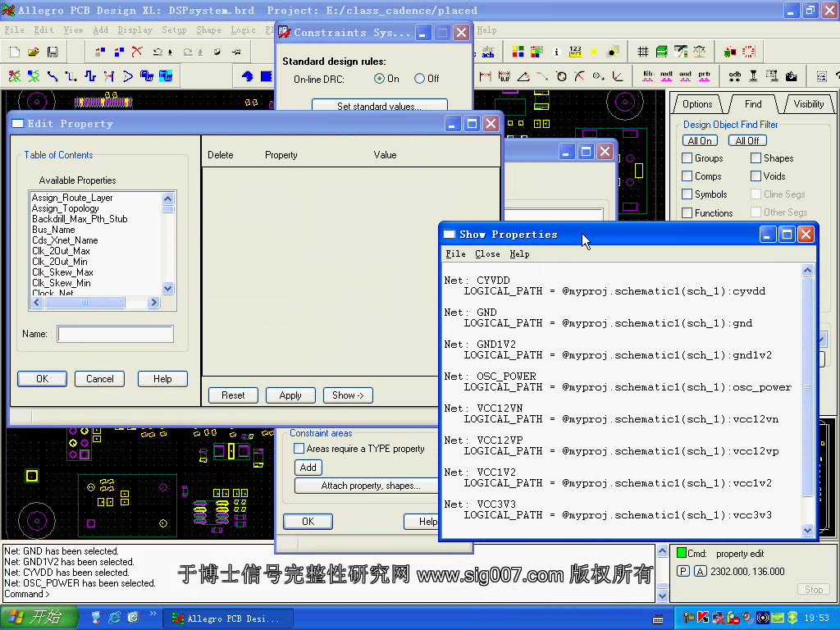Open File menu in Show Properties window
The image size is (840, 630).
click(x=454, y=254)
